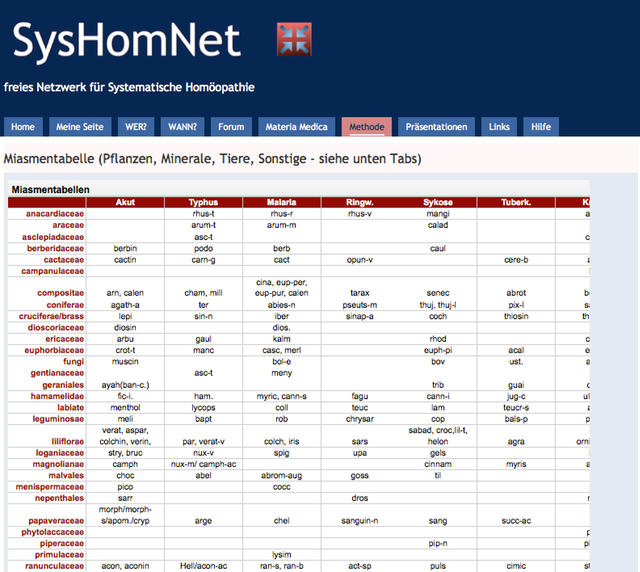The image size is (640, 572).
Task: Select the piperaceae row label
Action: [x=62, y=543]
